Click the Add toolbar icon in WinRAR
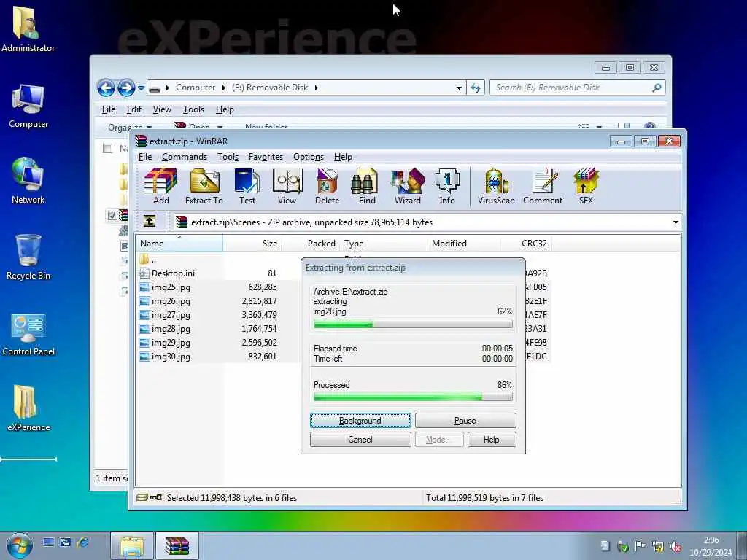Viewport: 747px width, 560px height. (160, 186)
